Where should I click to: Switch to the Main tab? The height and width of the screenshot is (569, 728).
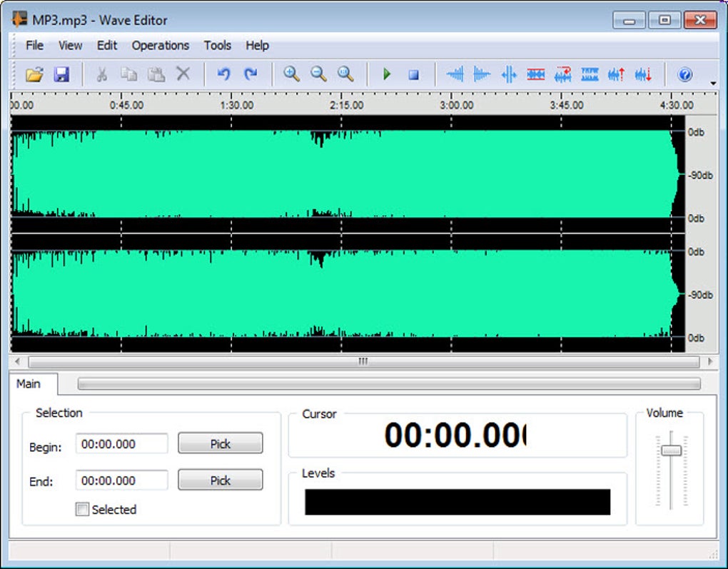click(x=29, y=384)
